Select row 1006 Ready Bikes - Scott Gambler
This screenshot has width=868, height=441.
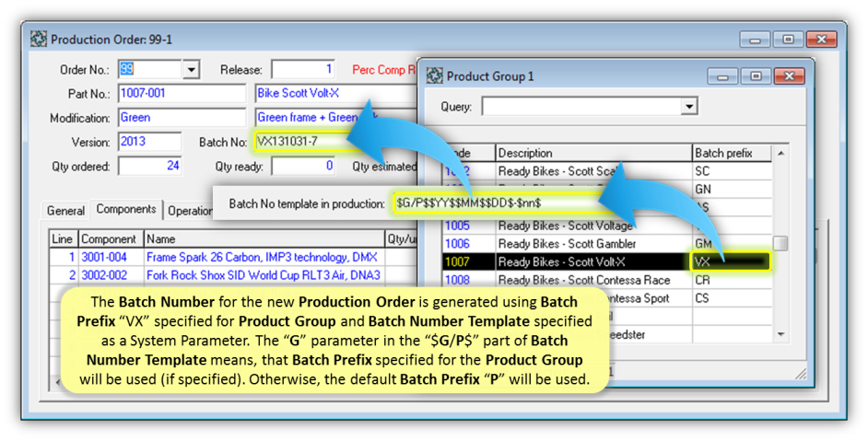(x=606, y=243)
